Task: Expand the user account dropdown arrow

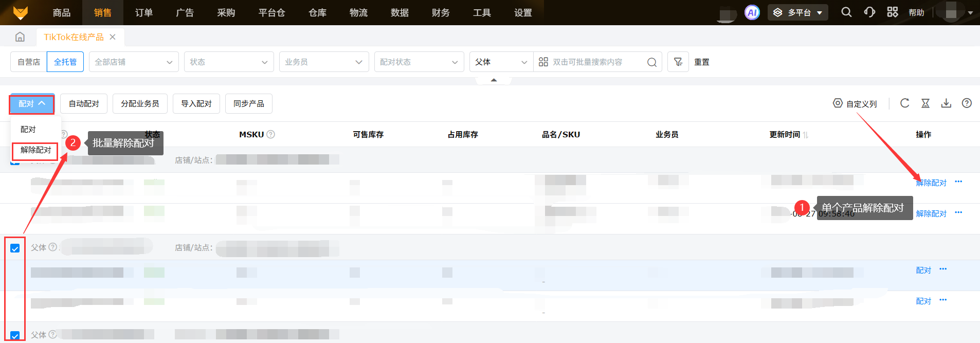Action: click(970, 13)
